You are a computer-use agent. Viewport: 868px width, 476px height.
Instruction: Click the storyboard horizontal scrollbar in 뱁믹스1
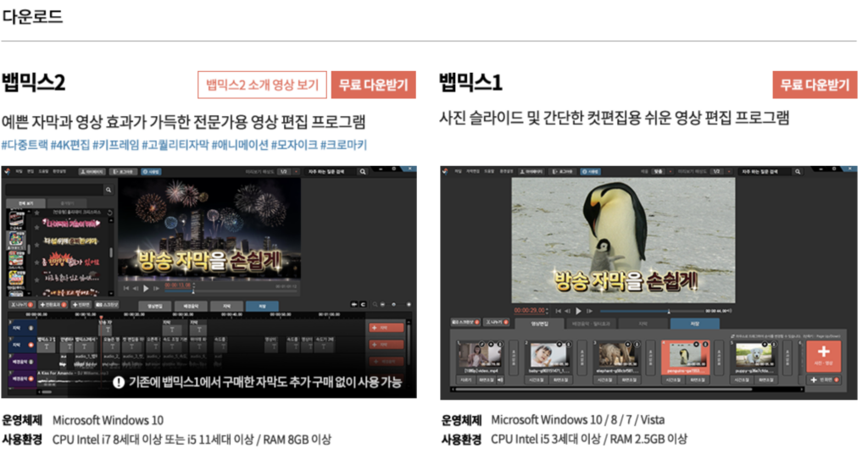click(604, 390)
